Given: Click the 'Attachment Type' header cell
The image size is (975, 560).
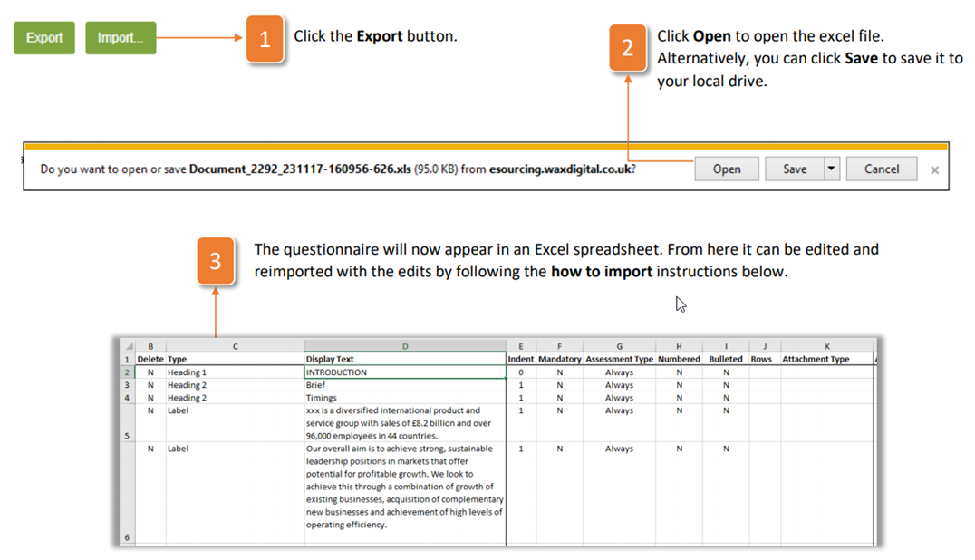Looking at the screenshot, I should [827, 359].
